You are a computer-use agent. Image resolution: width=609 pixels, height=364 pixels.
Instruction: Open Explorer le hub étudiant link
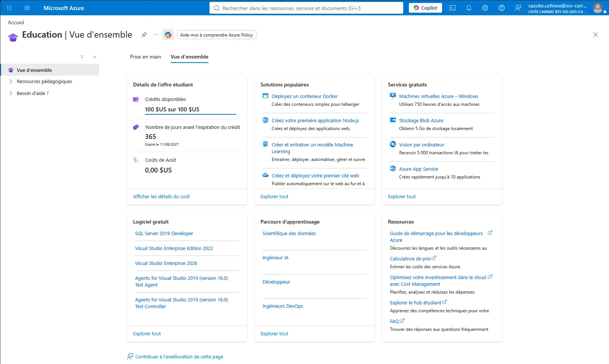coord(419,303)
